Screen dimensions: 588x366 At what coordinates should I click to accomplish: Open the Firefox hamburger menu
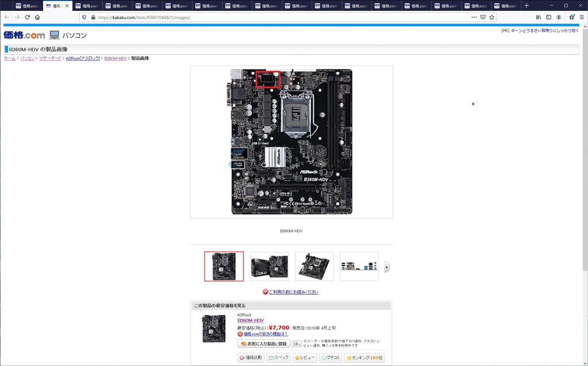tap(582, 17)
